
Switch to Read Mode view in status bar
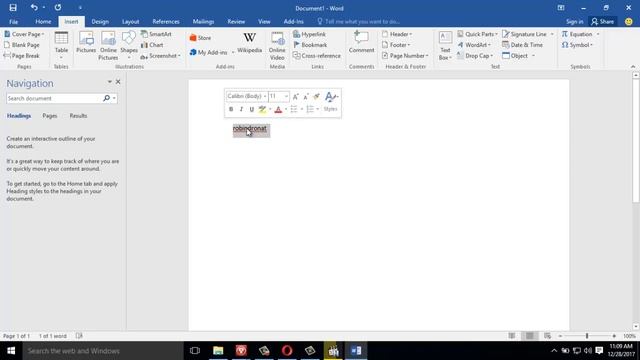511,336
